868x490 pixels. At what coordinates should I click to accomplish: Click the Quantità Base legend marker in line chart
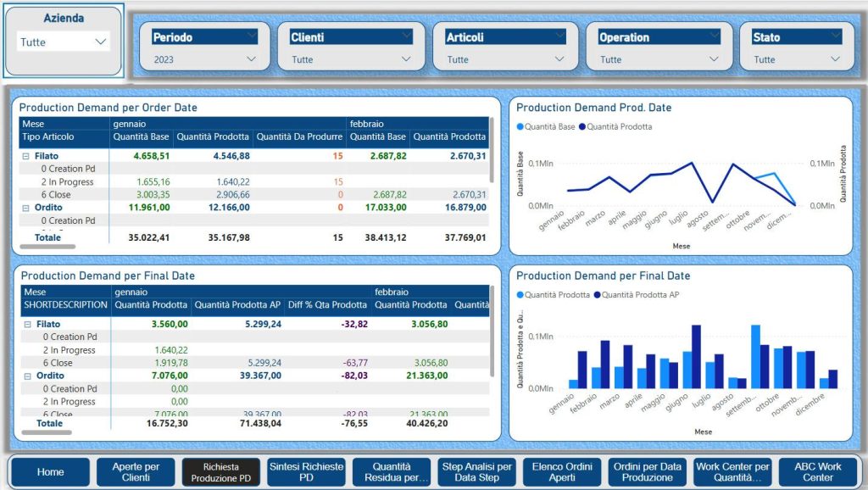click(x=520, y=127)
